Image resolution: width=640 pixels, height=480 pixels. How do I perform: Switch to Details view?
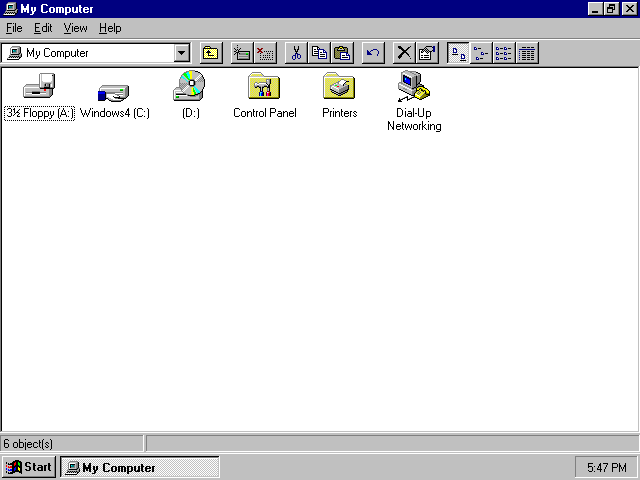pyautogui.click(x=527, y=53)
